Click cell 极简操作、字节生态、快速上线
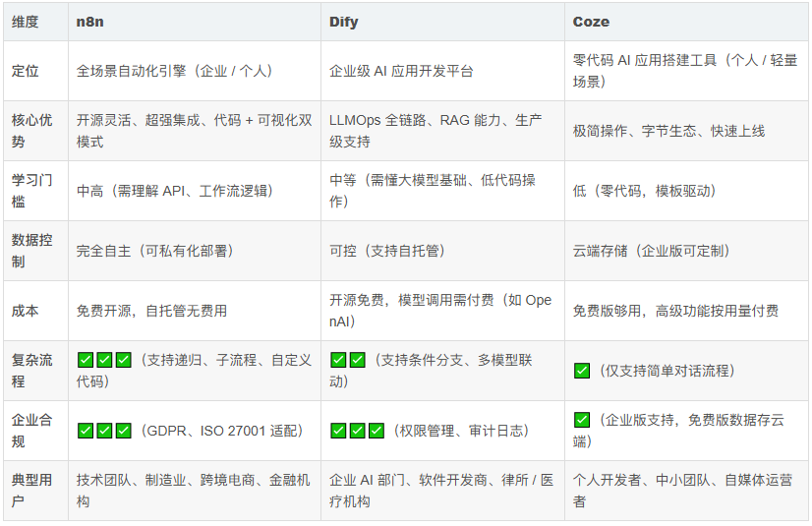The height and width of the screenshot is (526, 812). point(686,131)
